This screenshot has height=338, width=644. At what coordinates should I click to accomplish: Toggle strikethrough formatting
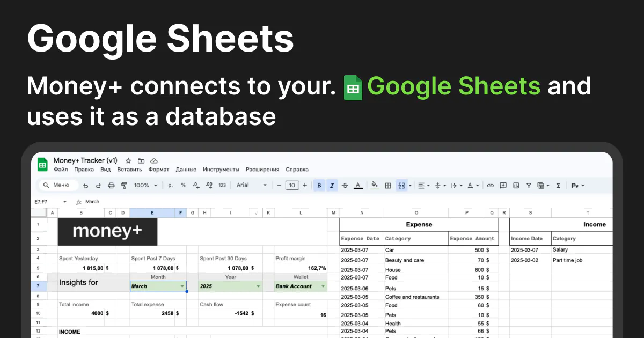pyautogui.click(x=345, y=185)
